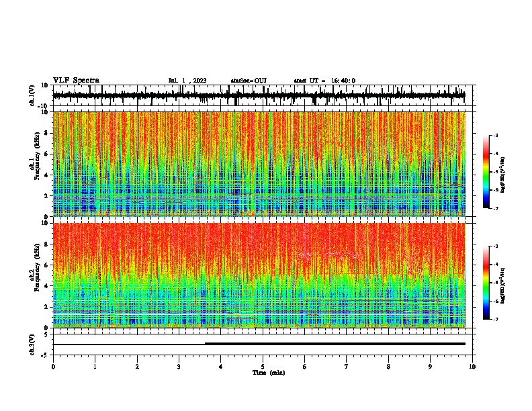Select the date text "Jul 1, 2023"
This screenshot has height=411, width=532.
[187, 81]
